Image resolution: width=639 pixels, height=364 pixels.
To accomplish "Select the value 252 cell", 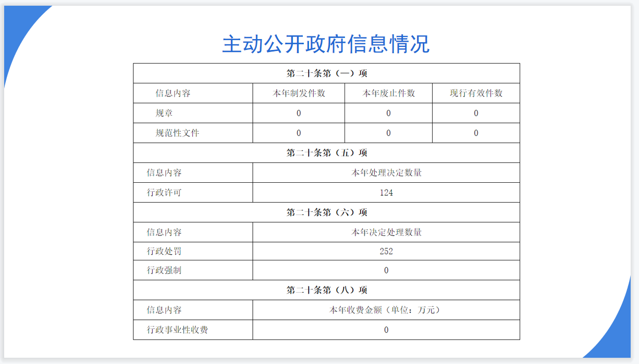I will 386,252.
